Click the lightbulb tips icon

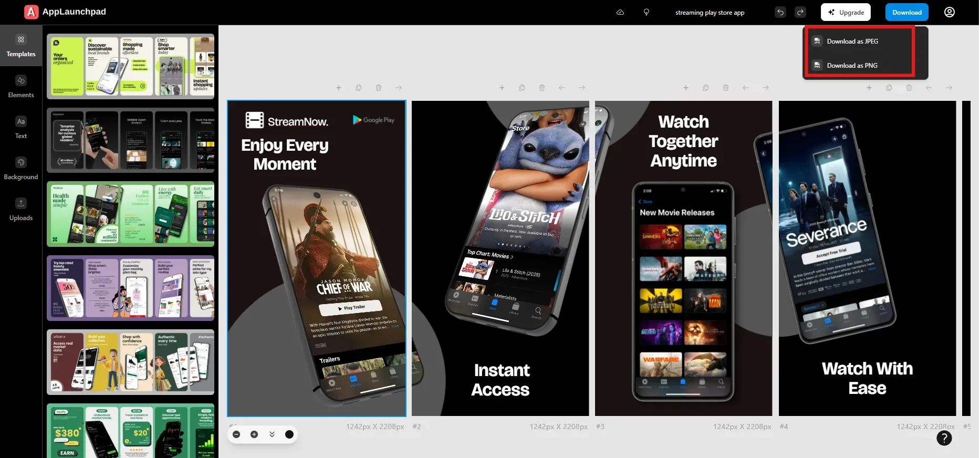pos(647,12)
